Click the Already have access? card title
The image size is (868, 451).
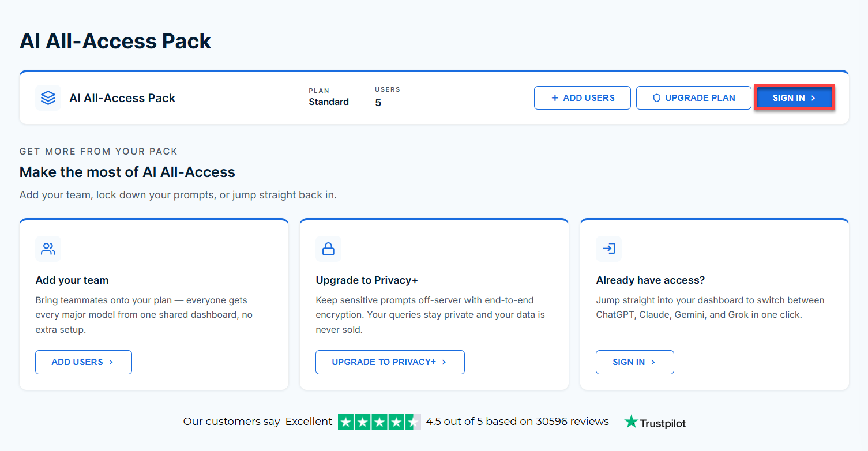(651, 280)
